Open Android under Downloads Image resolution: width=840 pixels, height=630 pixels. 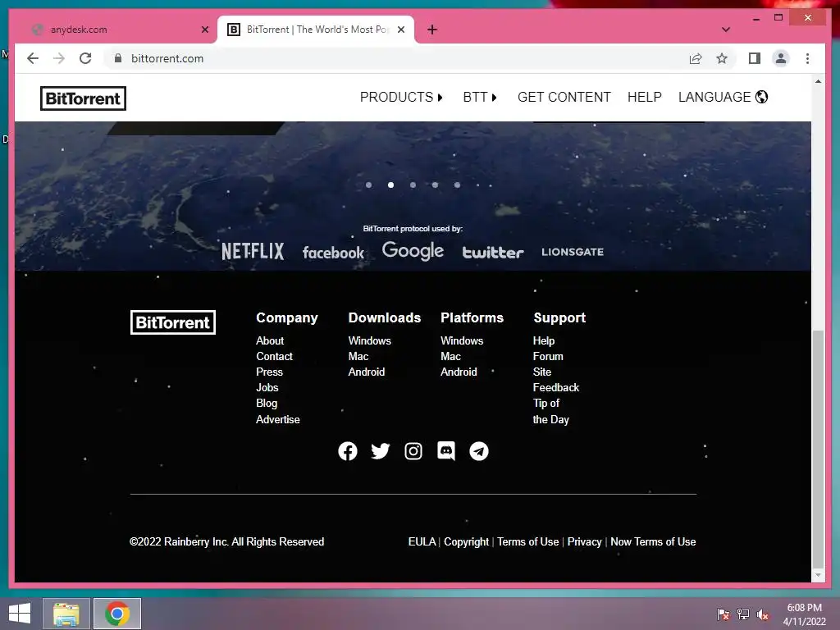point(367,372)
